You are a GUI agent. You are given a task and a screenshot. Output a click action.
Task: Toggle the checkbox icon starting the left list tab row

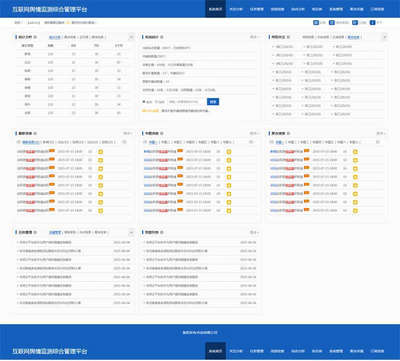pos(19,142)
